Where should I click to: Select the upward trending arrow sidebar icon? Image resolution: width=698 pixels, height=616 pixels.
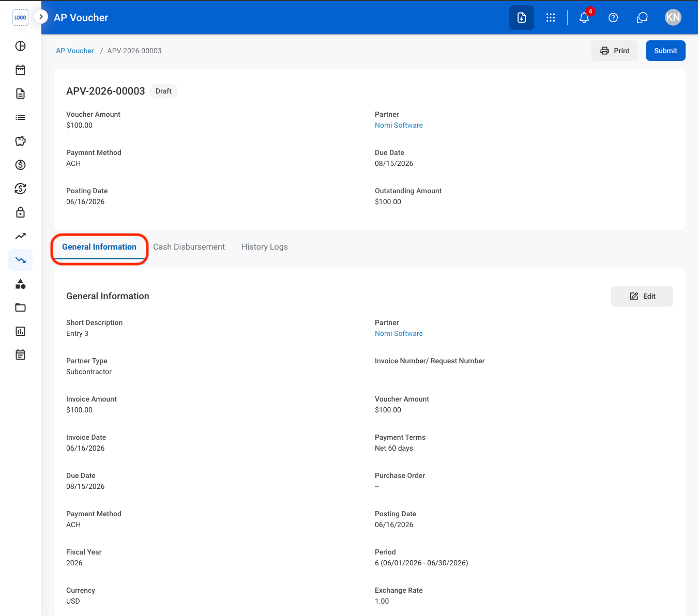coord(20,236)
